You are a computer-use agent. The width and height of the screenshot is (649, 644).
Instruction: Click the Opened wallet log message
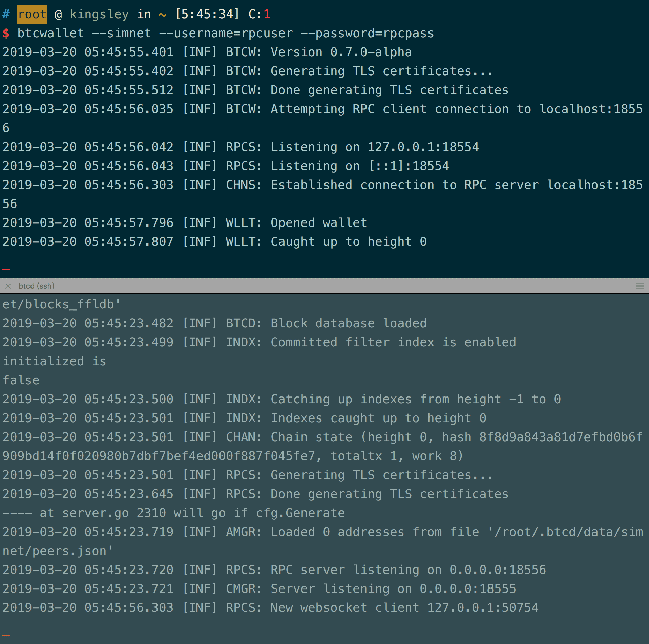[319, 223]
